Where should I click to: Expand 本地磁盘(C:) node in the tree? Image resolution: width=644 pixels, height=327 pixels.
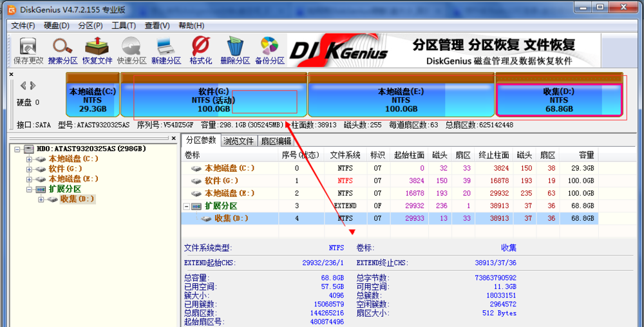tap(29, 159)
